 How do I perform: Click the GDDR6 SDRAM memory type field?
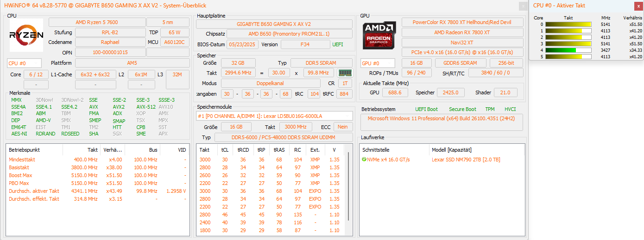tap(461, 63)
